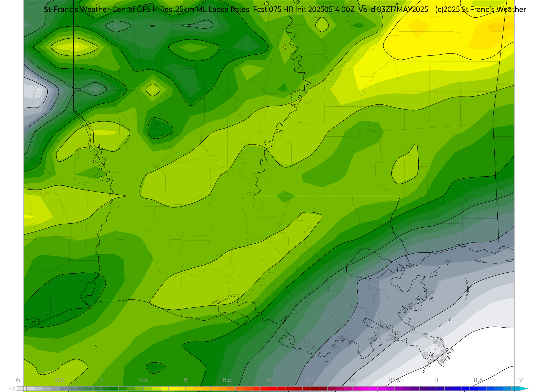Click the color scale label "7.5"
This screenshot has height=392, width=538.
coord(143,380)
